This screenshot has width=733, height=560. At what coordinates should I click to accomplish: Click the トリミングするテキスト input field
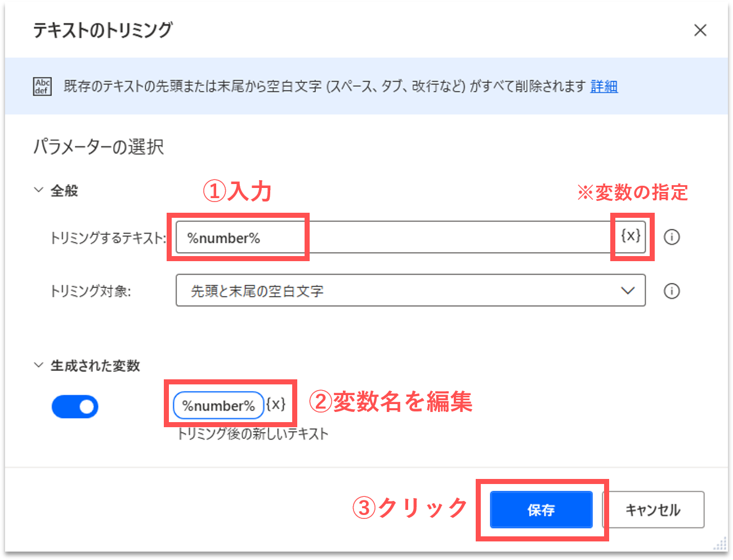coord(394,238)
